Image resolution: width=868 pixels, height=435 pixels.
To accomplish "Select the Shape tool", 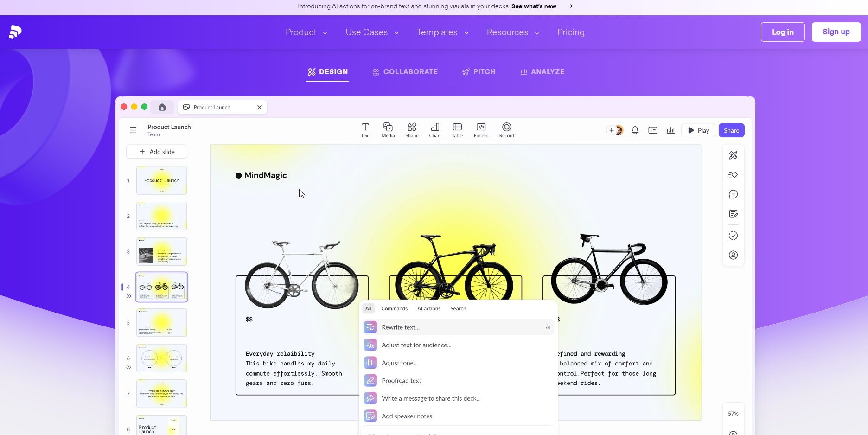I will [x=412, y=130].
